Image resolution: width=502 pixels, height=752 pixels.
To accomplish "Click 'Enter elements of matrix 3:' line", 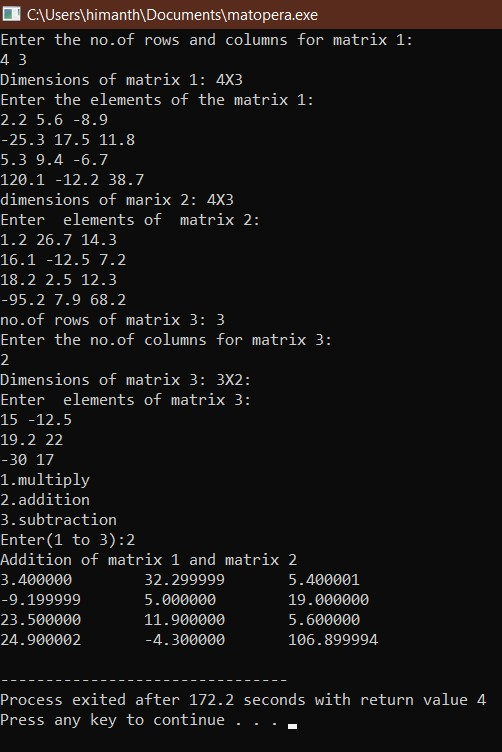I will (x=126, y=400).
